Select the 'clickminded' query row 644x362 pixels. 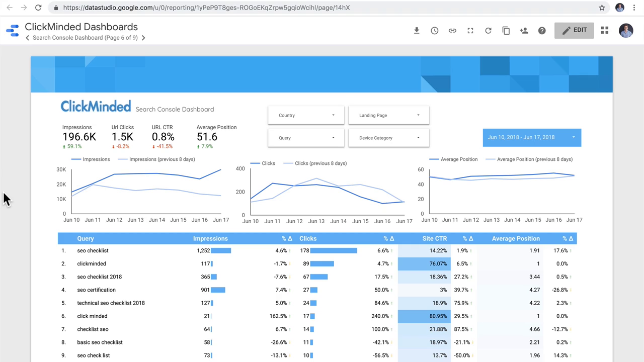tap(317, 263)
